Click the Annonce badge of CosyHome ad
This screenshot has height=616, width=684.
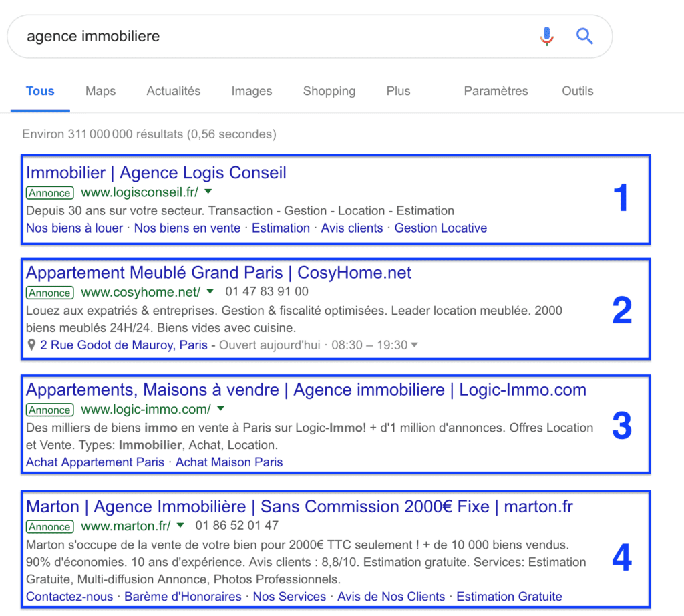pyautogui.click(x=49, y=292)
